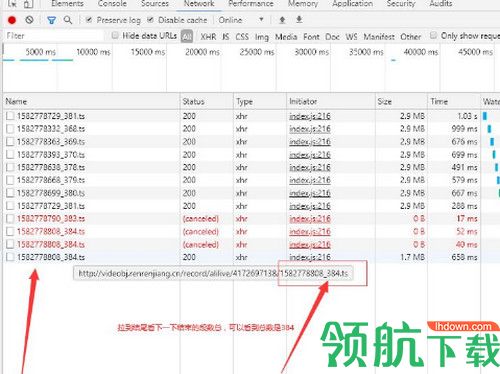The width and height of the screenshot is (500, 374).
Task: Filter requests by JS
Action: [226, 37]
